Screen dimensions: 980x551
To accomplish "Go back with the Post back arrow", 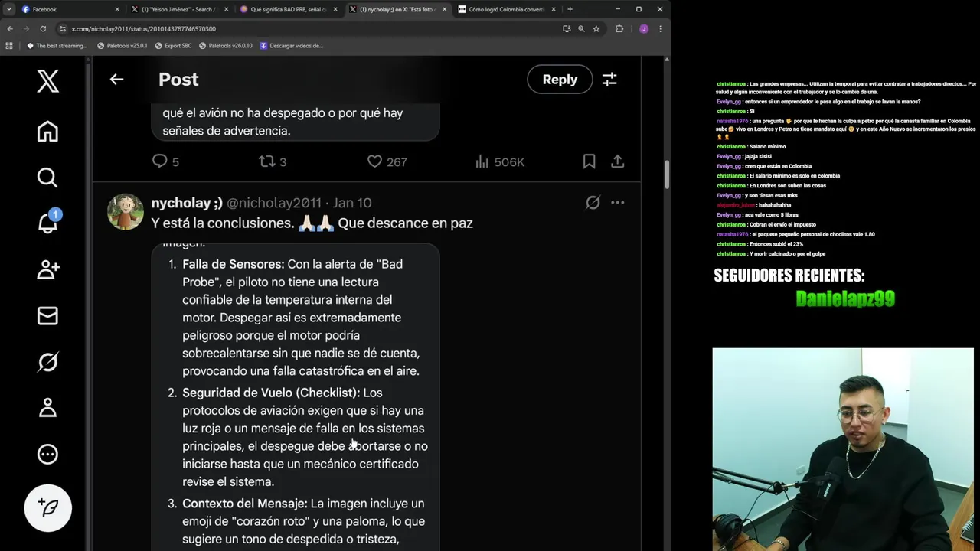I will click(116, 79).
